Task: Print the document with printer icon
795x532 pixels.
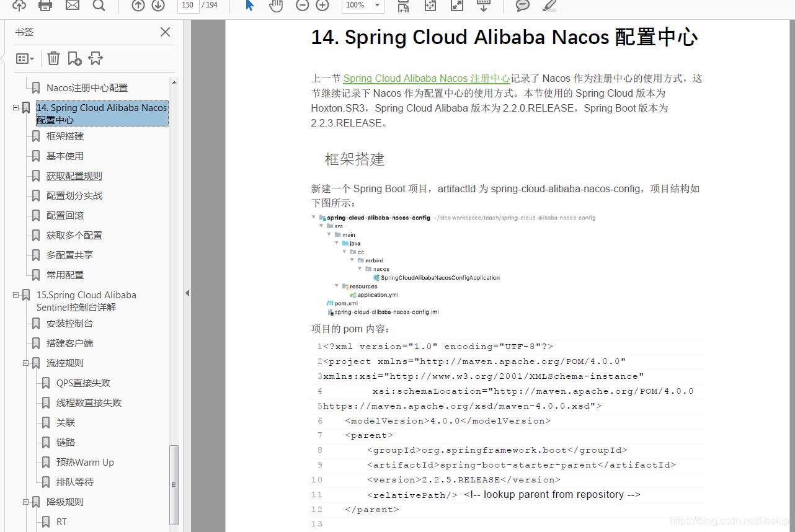Action: tap(45, 5)
